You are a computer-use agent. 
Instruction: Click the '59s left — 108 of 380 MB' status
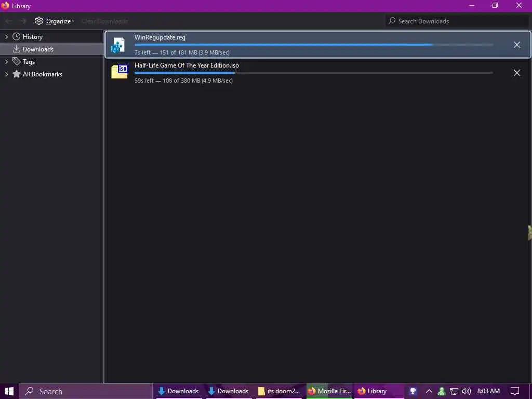pyautogui.click(x=183, y=81)
